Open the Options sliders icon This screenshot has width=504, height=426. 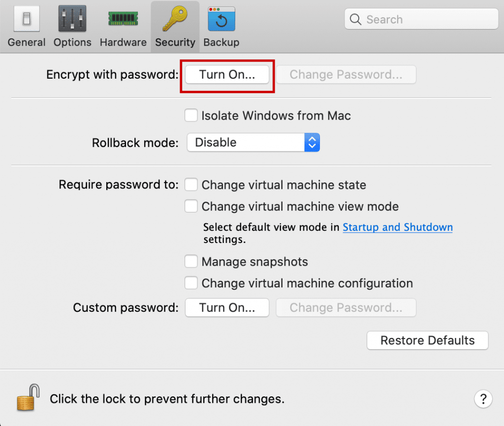[72, 19]
